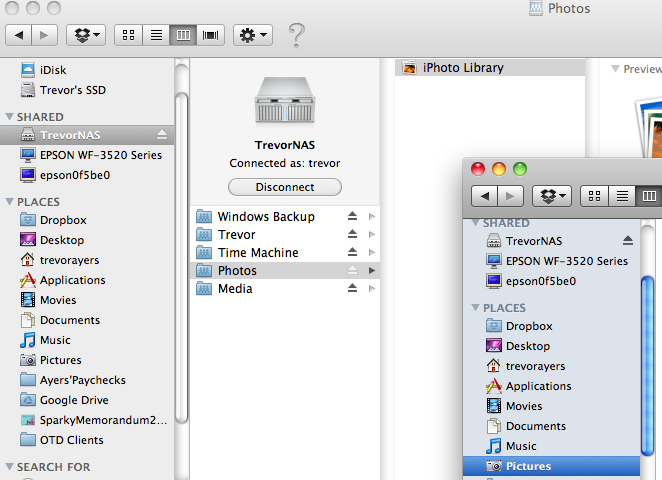Go back in the front Pictures window
The width and height of the screenshot is (662, 480).
(x=485, y=196)
